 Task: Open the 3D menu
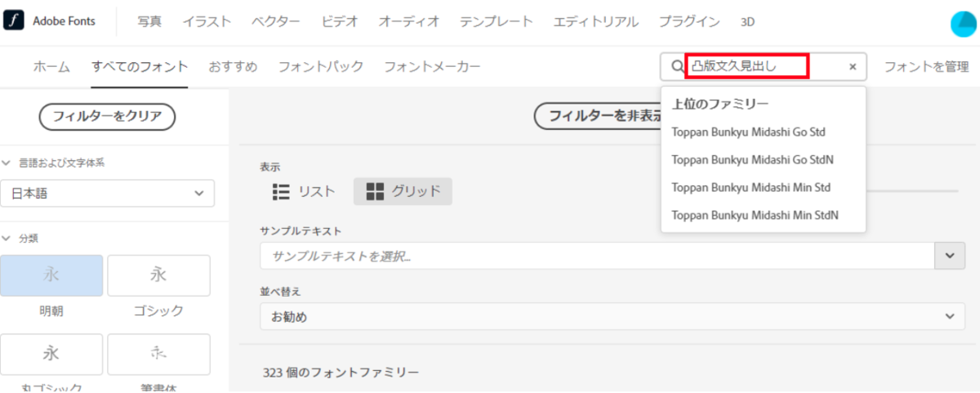747,22
